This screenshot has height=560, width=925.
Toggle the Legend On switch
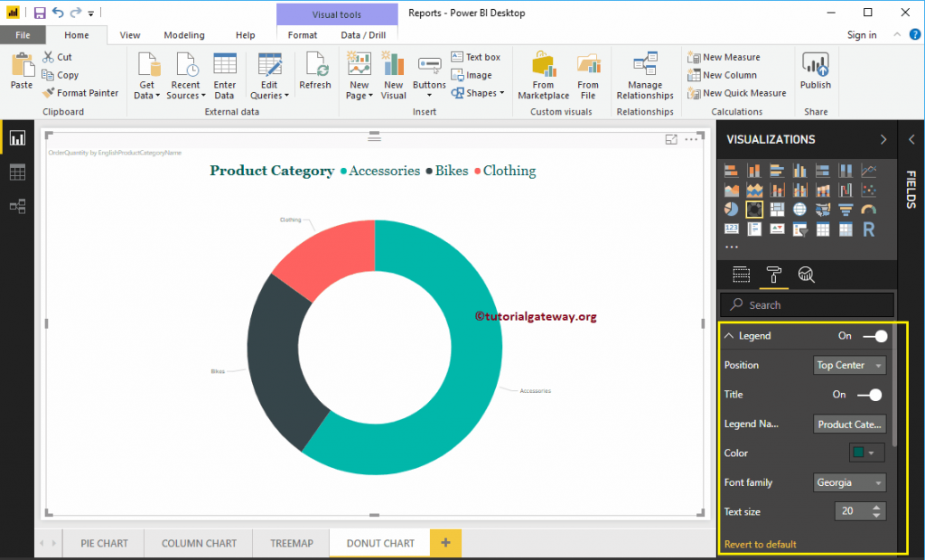pyautogui.click(x=874, y=336)
